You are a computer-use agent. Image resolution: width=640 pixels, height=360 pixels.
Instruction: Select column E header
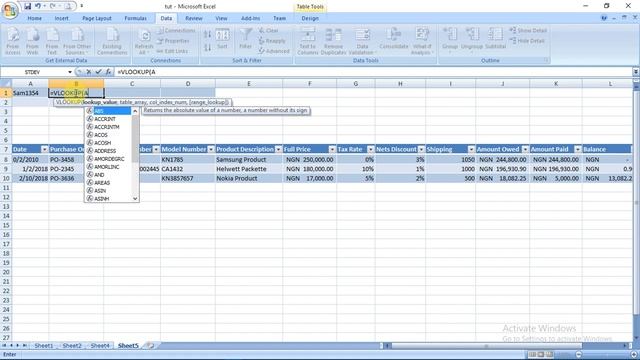pos(249,84)
